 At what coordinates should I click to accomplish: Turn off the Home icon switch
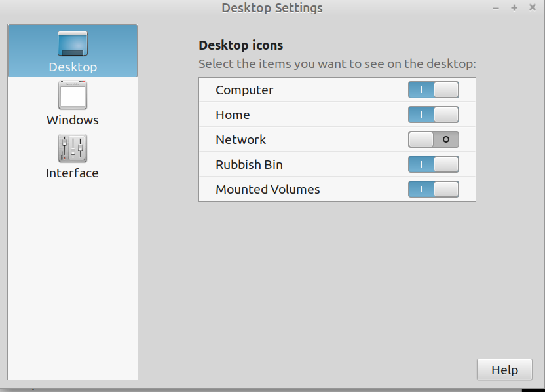point(433,115)
